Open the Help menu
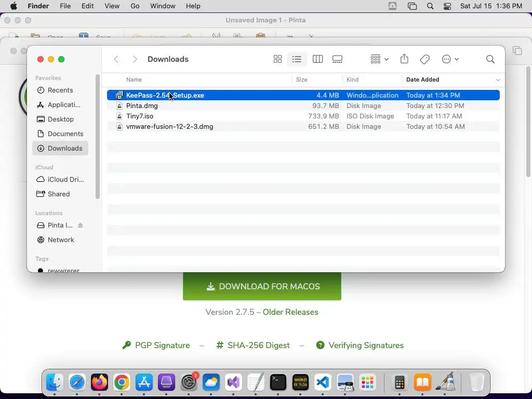The height and width of the screenshot is (399, 532). click(x=193, y=6)
